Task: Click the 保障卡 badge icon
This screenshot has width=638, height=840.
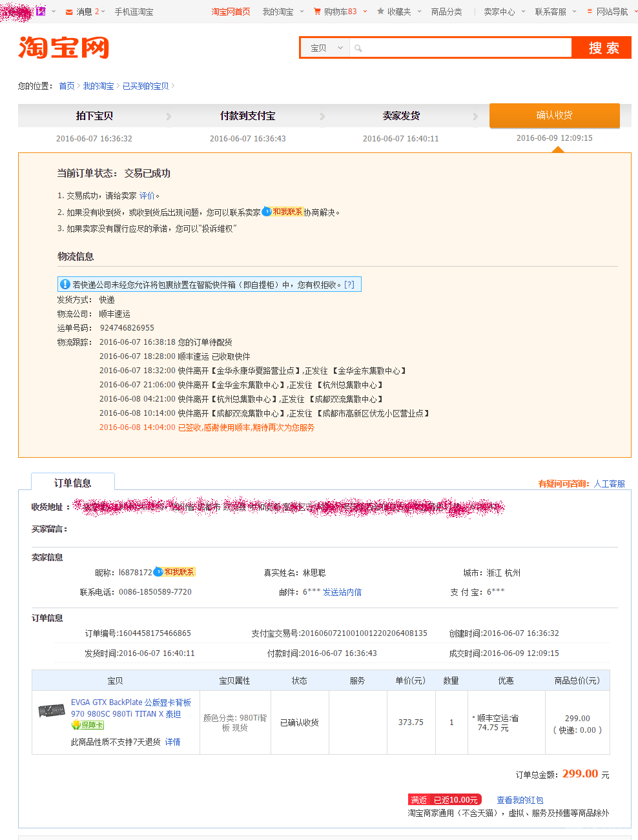Action: pyautogui.click(x=88, y=725)
